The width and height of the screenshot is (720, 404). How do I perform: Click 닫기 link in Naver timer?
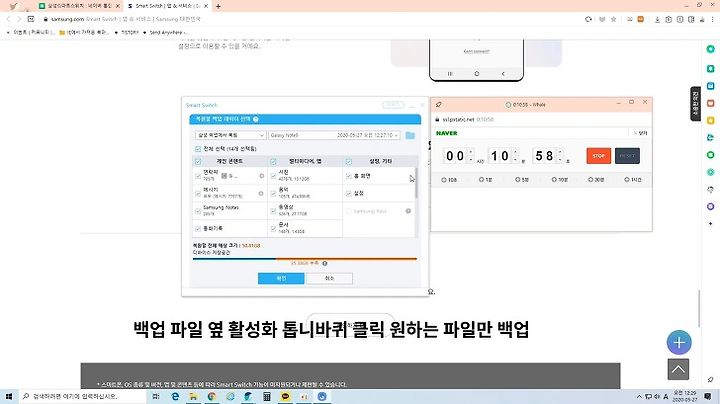point(641,133)
